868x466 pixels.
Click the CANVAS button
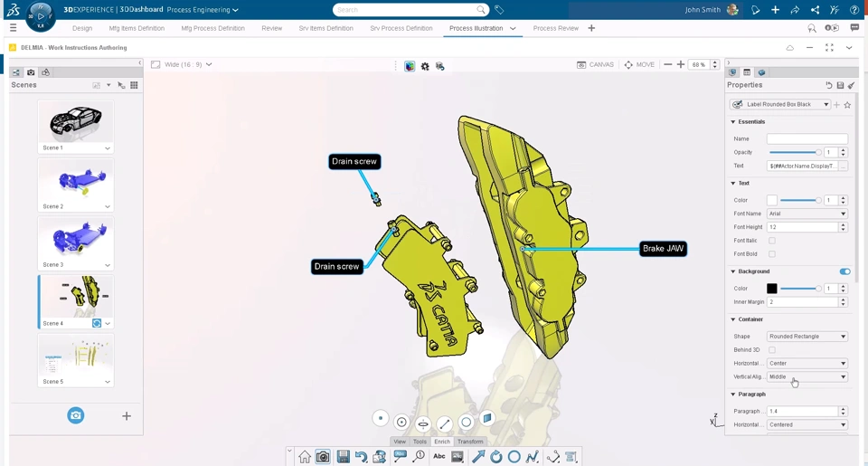595,65
